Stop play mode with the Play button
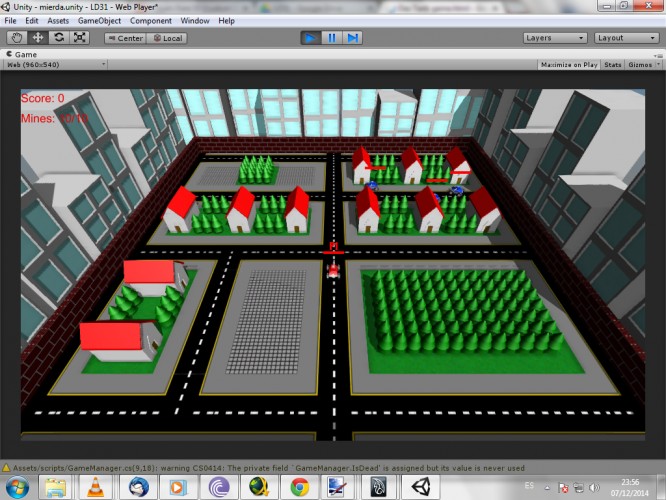666x500 pixels. point(310,38)
